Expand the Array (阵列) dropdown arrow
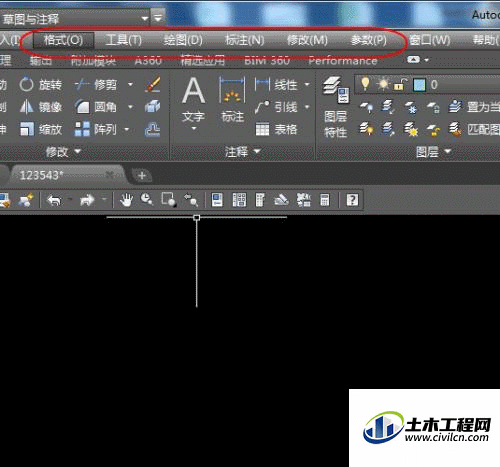Image resolution: width=500 pixels, height=467 pixels. pyautogui.click(x=127, y=129)
